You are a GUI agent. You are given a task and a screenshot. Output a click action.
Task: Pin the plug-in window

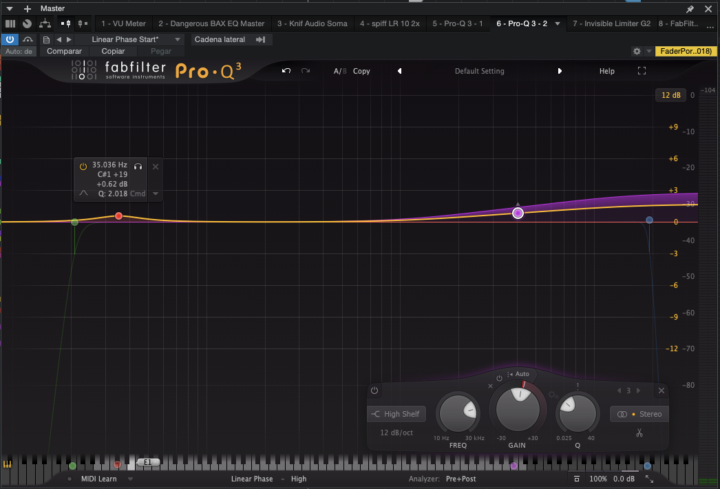690,9
